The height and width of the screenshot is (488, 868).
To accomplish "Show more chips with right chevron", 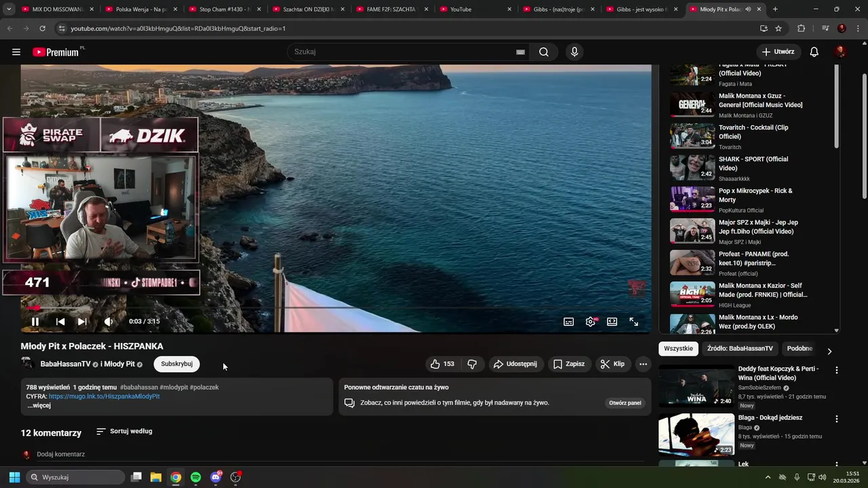I will tap(829, 351).
